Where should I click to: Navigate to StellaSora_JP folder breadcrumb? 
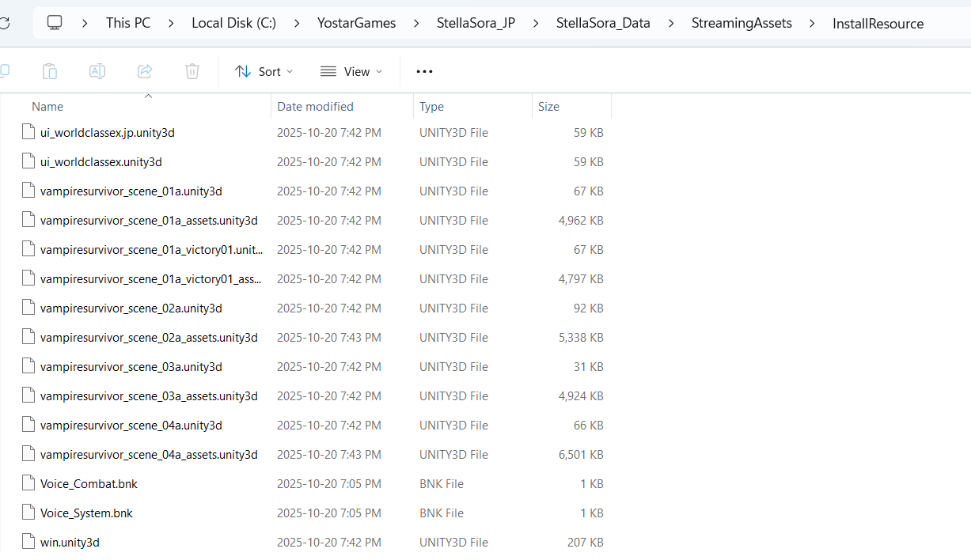[476, 23]
